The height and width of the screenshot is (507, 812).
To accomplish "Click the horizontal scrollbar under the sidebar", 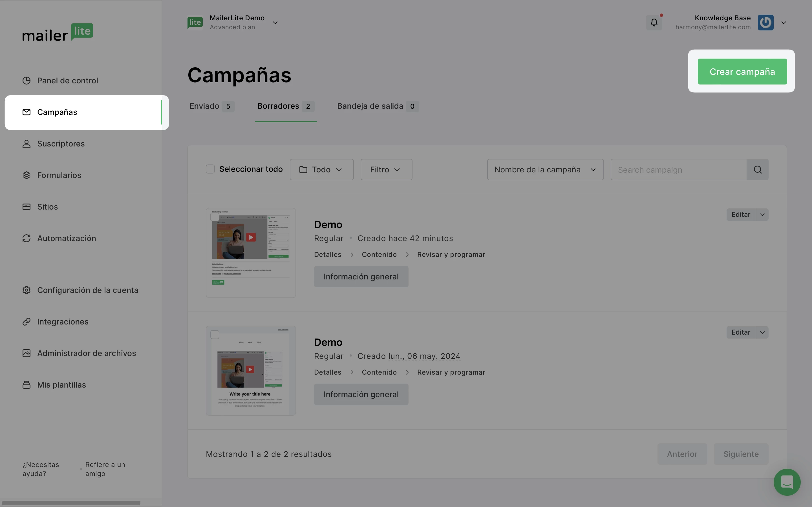I will coord(70,503).
